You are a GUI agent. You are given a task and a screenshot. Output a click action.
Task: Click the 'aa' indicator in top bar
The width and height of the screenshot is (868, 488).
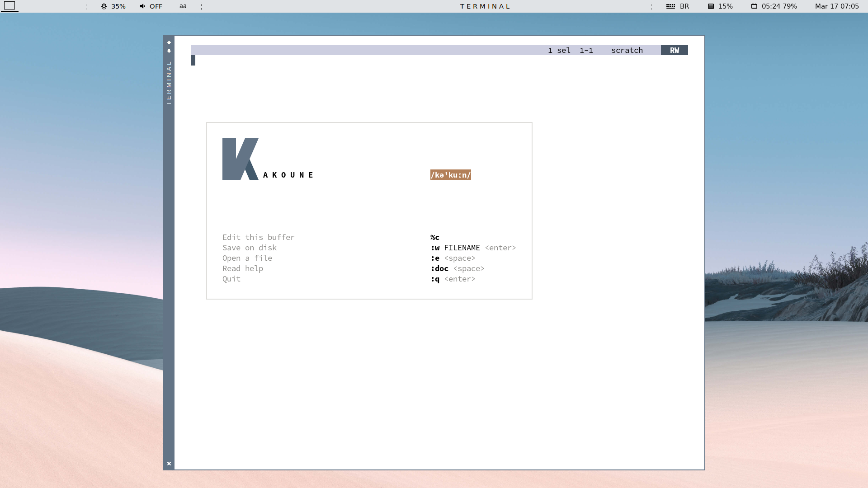point(183,6)
